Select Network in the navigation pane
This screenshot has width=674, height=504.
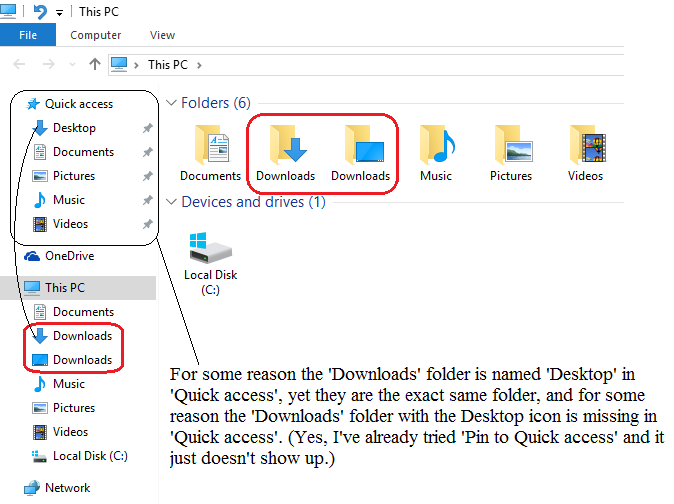(67, 488)
